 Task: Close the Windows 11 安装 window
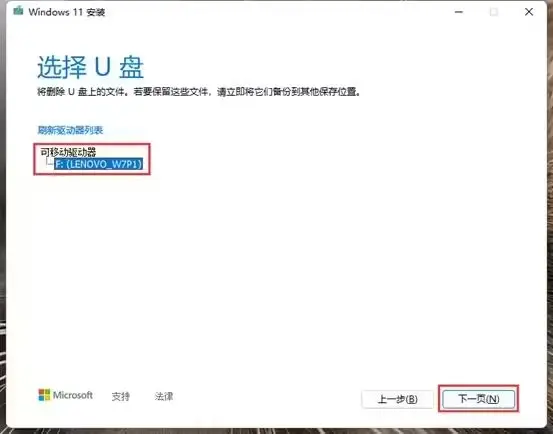click(529, 12)
